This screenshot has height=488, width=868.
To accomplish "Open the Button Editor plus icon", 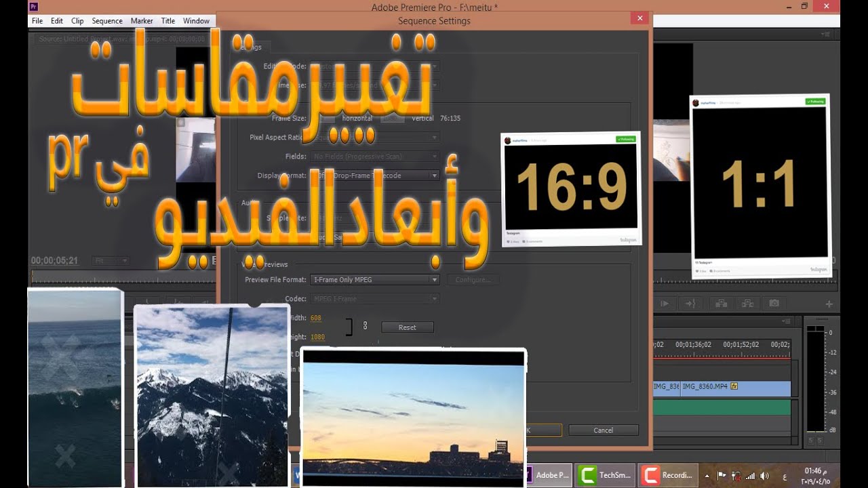I will click(828, 304).
